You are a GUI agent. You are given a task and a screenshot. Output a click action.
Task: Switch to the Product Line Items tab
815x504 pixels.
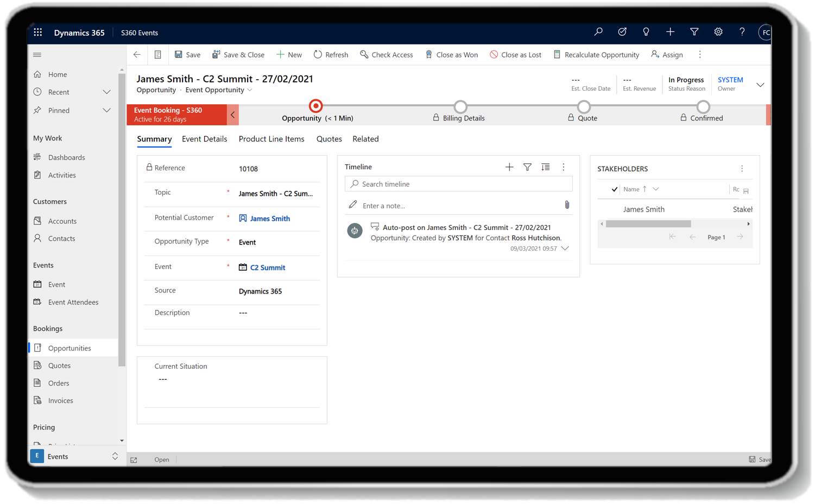[271, 139]
